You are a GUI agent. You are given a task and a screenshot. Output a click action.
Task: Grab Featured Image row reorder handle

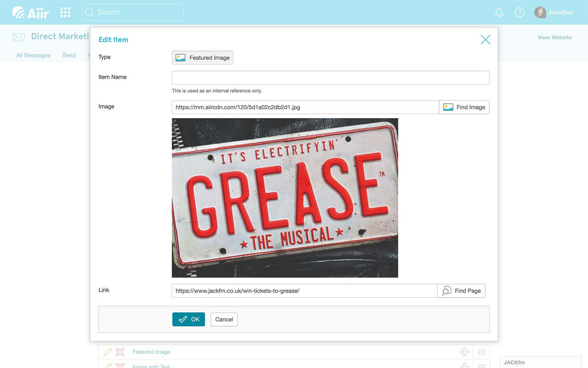click(x=482, y=352)
